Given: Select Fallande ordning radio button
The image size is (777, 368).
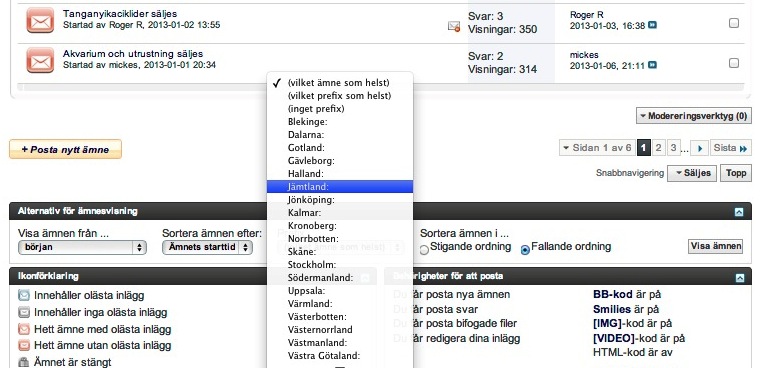Looking at the screenshot, I should tap(525, 250).
